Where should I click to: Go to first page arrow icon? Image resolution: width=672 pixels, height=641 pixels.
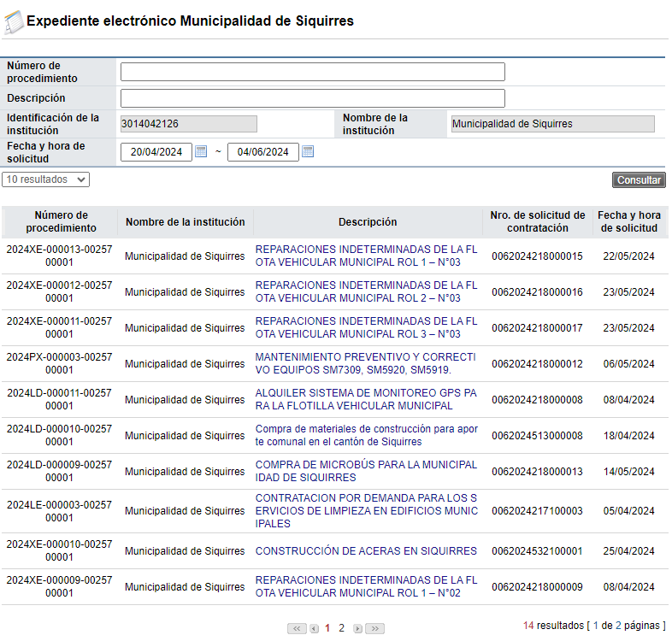click(x=297, y=628)
